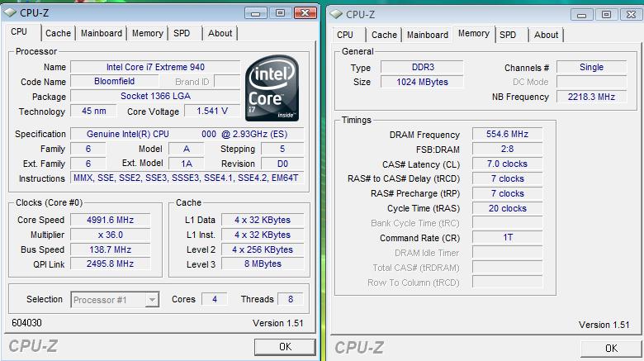Click the CPU-Z app icon in right window title bar
Viewport: 644px width, 361px height.
click(x=336, y=14)
